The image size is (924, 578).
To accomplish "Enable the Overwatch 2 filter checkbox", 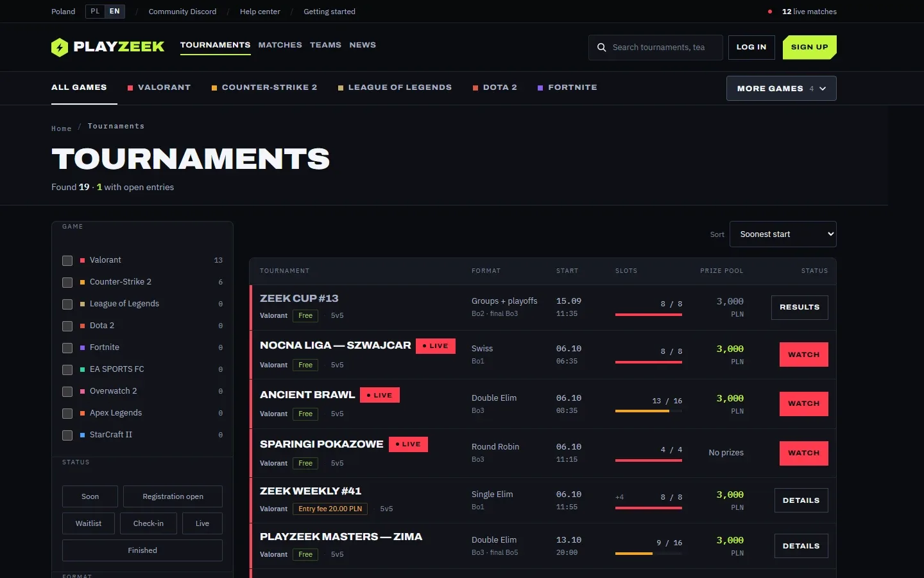I will coord(67,392).
